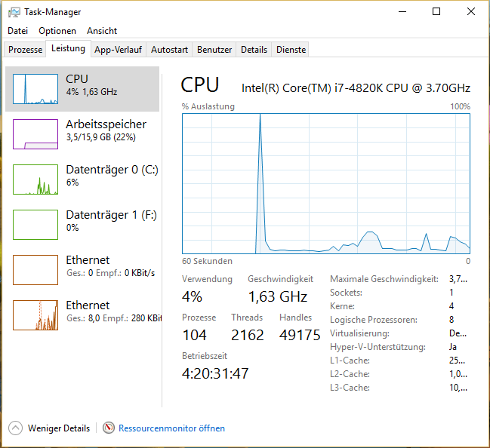The image size is (490, 448).
Task: Switch to the App-Verlauf tab
Action: pyautogui.click(x=118, y=50)
